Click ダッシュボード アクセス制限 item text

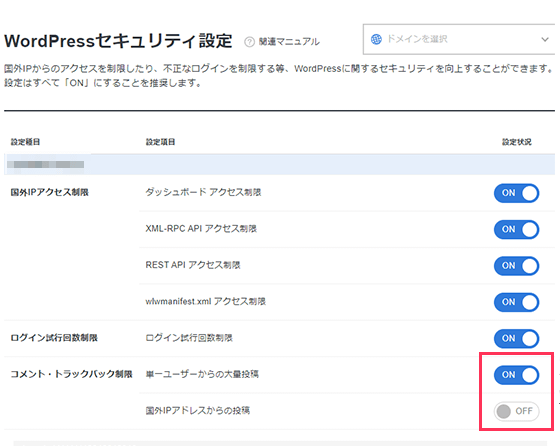[203, 192]
